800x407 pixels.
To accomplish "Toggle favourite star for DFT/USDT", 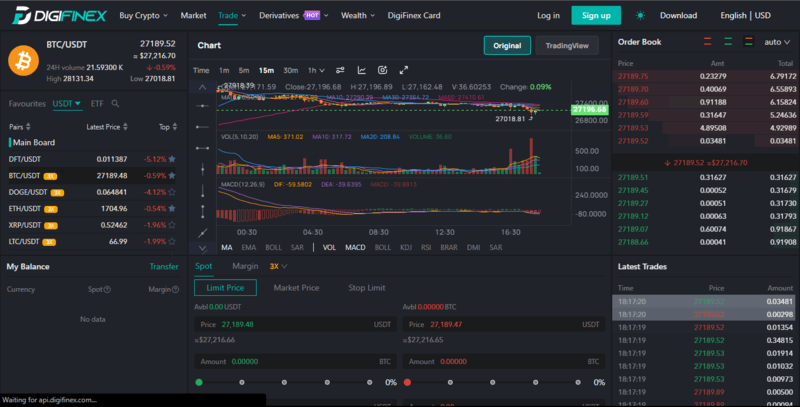I will point(172,159).
